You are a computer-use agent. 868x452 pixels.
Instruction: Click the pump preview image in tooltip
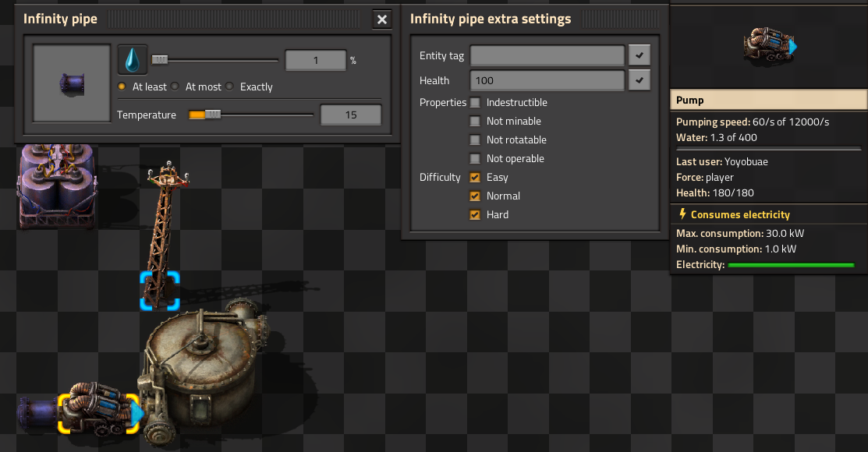(x=769, y=48)
